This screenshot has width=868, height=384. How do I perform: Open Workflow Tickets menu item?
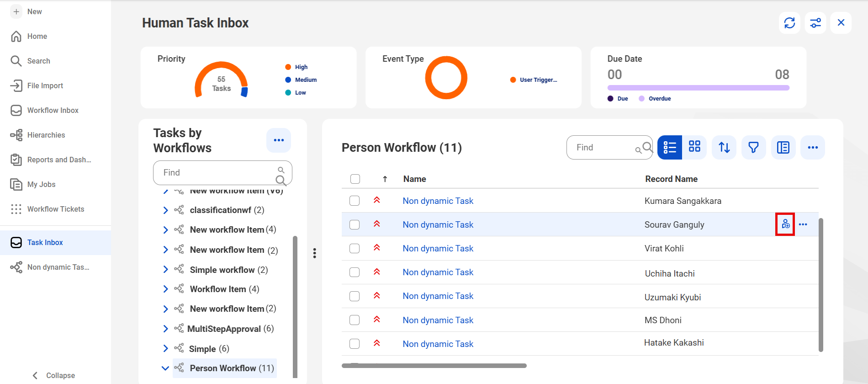tap(56, 209)
